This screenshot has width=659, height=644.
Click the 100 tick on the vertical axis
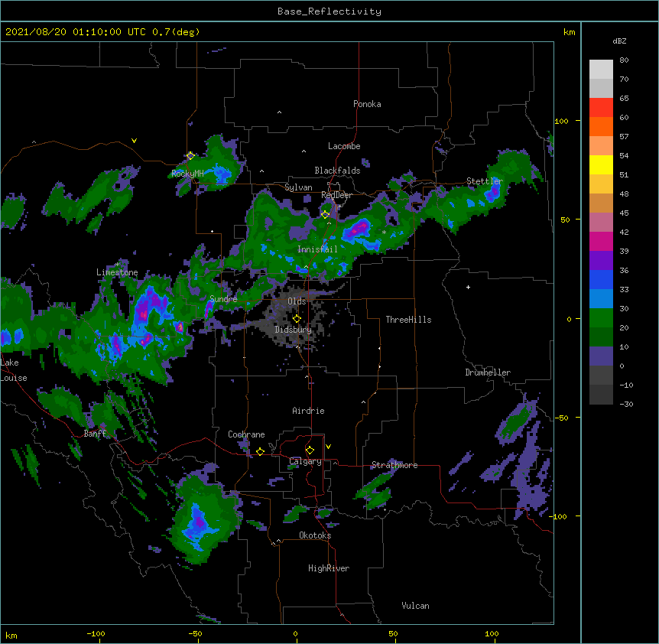[x=561, y=121]
